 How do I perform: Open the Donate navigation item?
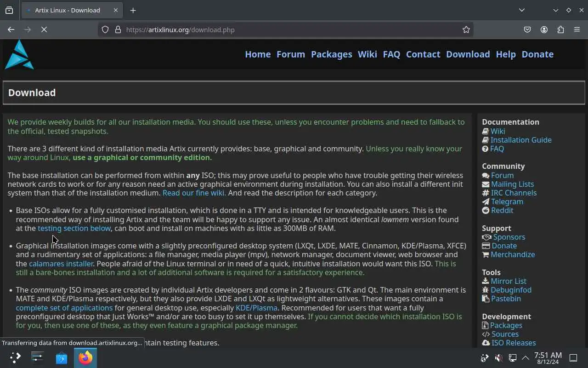pos(537,54)
